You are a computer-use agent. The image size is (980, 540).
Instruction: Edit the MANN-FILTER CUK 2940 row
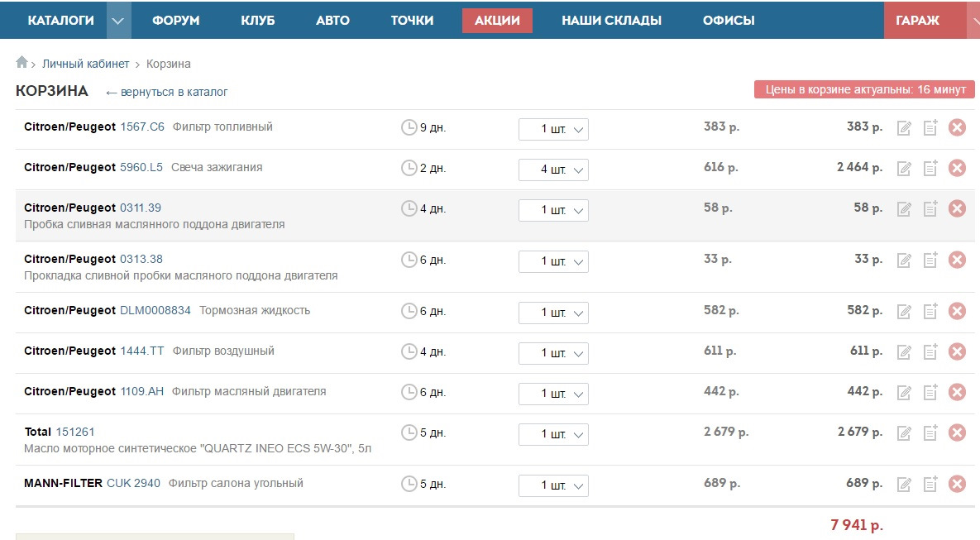904,484
